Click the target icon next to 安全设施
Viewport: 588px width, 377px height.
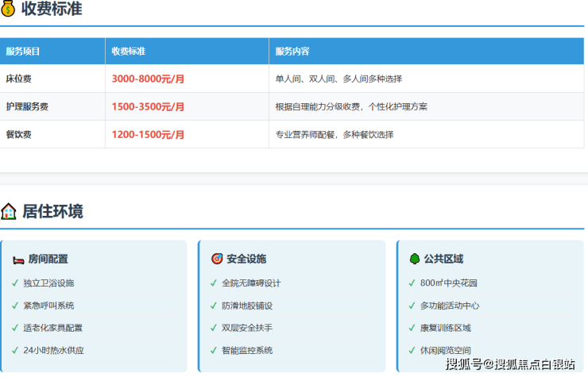click(x=216, y=259)
